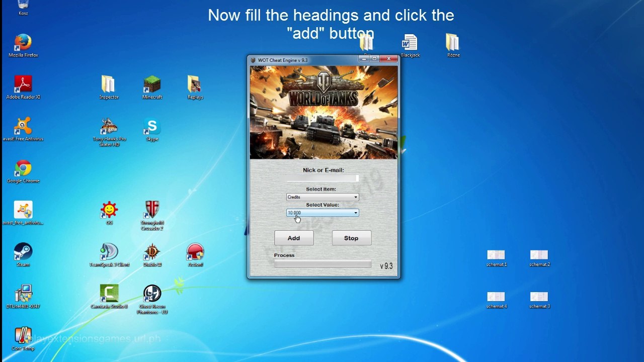Select the avast_free_antiviru installer file icon

[23, 213]
